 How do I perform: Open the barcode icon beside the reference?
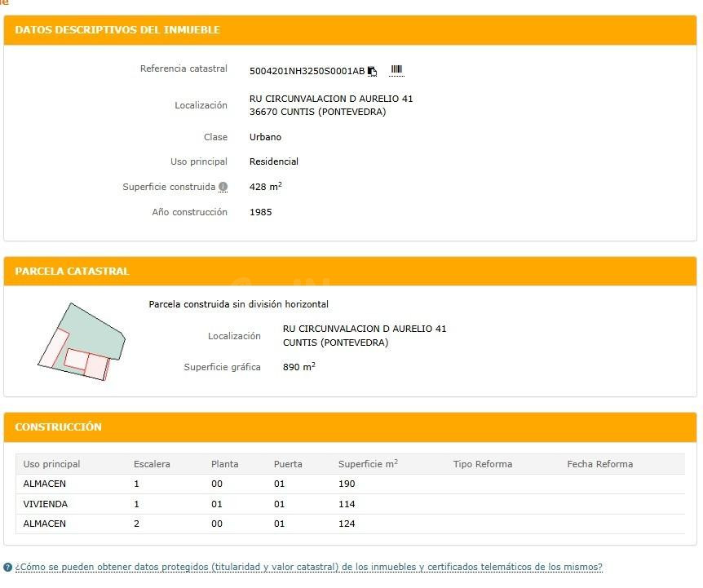coord(396,70)
